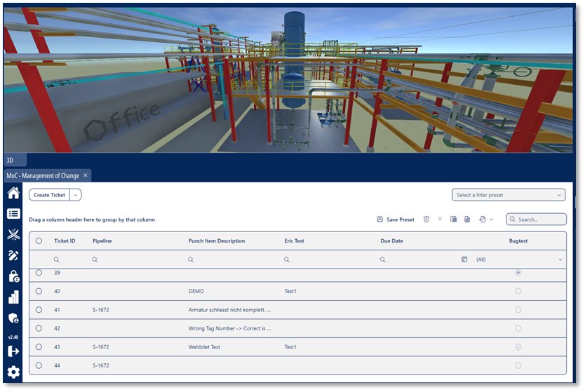The width and height of the screenshot is (585, 392).
Task: Click the Save Preset disk icon
Action: point(379,219)
